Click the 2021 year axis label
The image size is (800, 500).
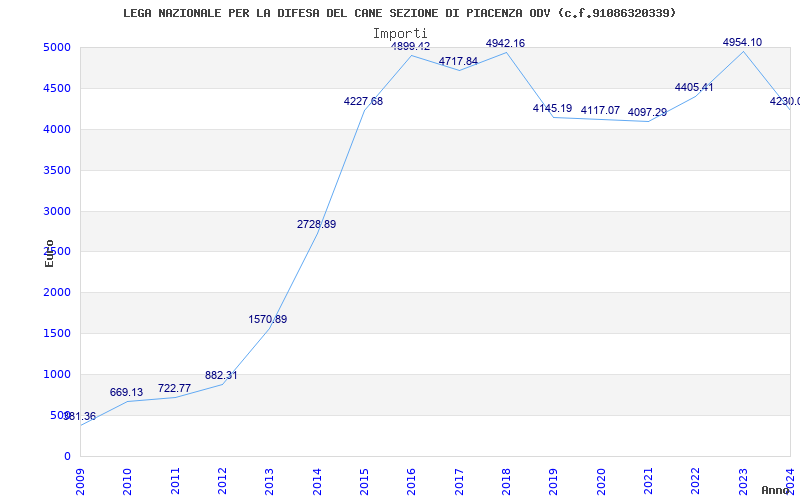648,482
